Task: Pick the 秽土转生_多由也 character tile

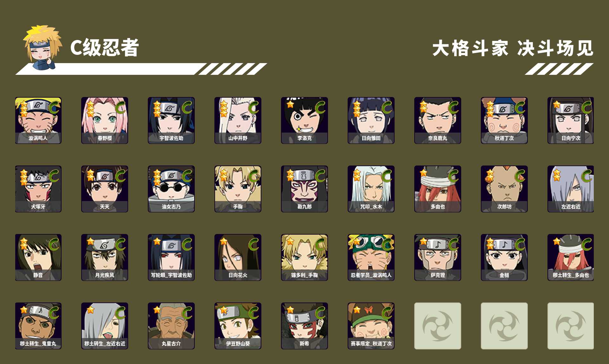Action: pos(571,257)
